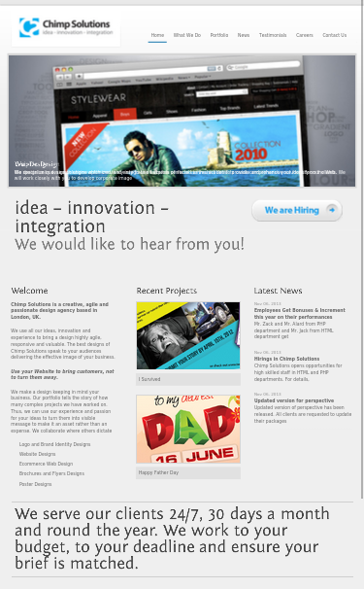Open the Happy Father Day project image

pyautogui.click(x=188, y=429)
